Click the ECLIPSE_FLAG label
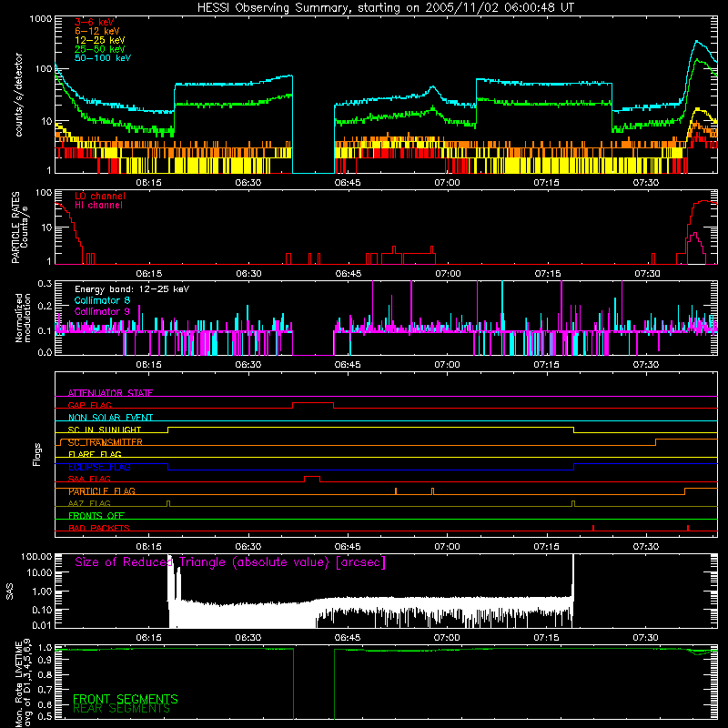728x728 pixels. pyautogui.click(x=99, y=467)
